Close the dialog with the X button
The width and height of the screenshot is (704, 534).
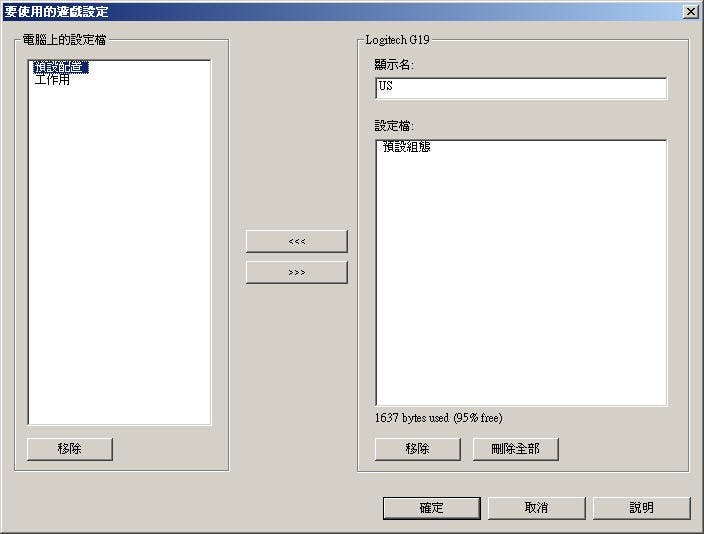click(691, 11)
